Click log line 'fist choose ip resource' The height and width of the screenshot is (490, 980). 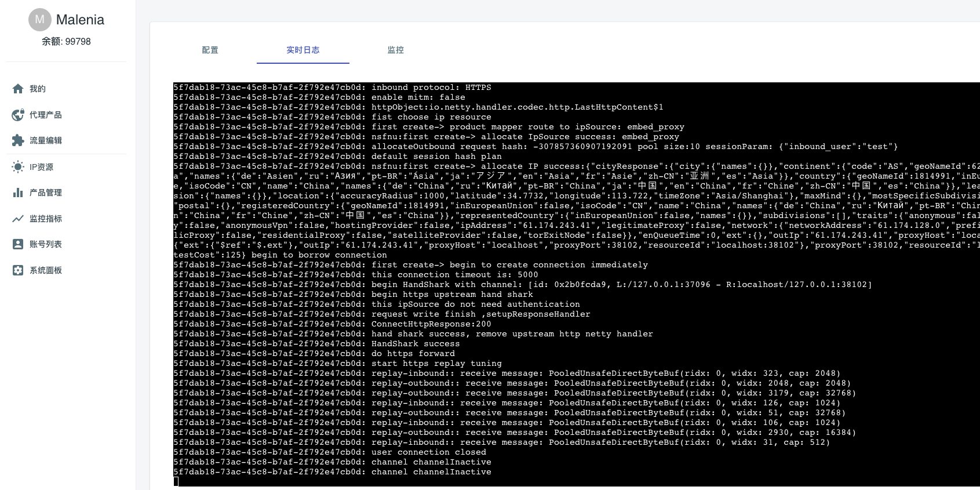(x=332, y=117)
